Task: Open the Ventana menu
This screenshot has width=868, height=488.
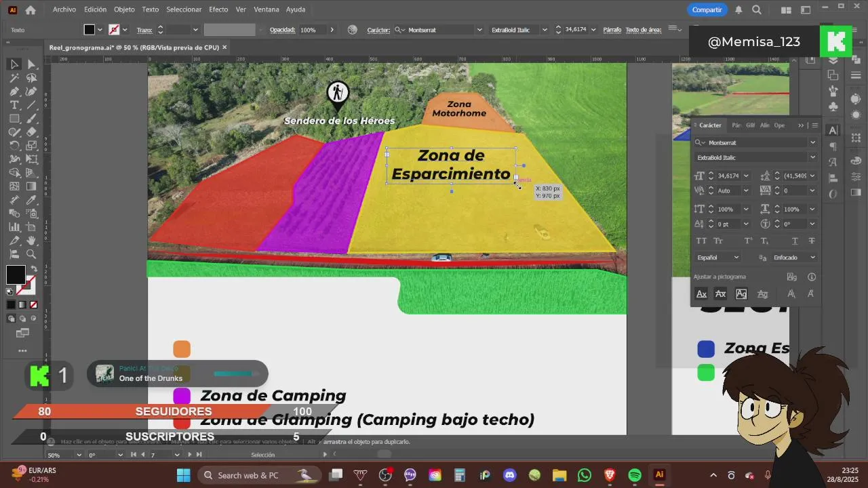Action: click(267, 9)
